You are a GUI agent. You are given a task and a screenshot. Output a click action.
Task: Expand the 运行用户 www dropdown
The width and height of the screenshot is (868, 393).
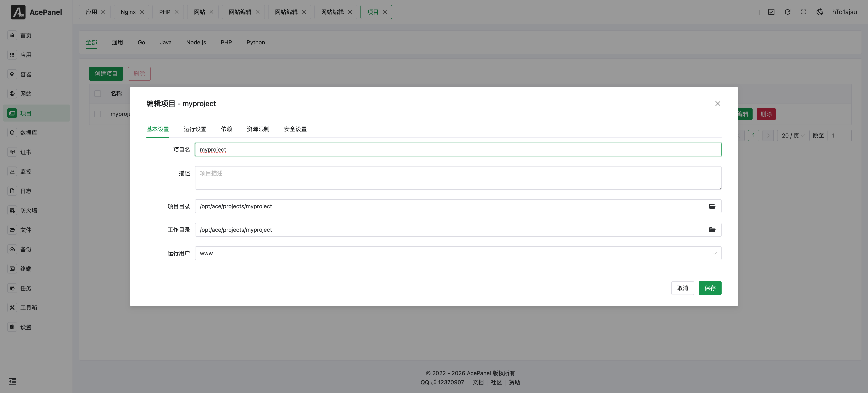pyautogui.click(x=458, y=253)
